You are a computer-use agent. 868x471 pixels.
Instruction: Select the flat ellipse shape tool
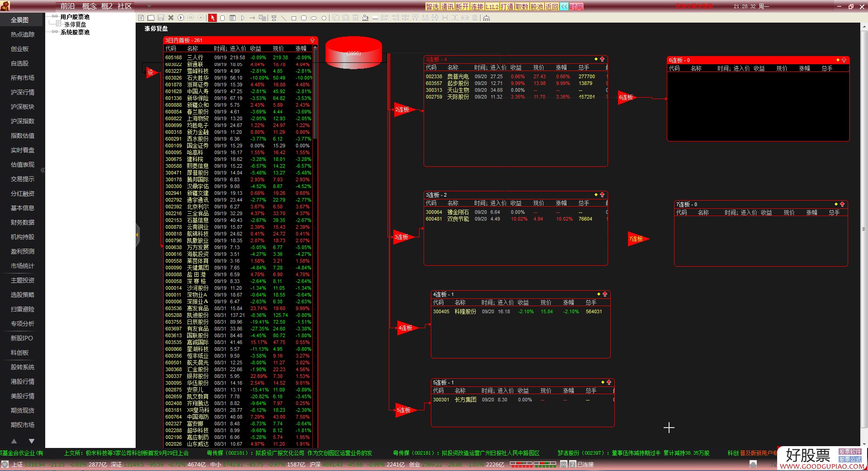314,18
